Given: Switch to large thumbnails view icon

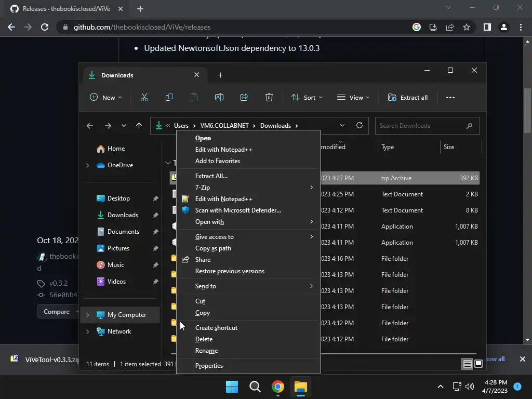Looking at the screenshot, I should click(x=478, y=364).
